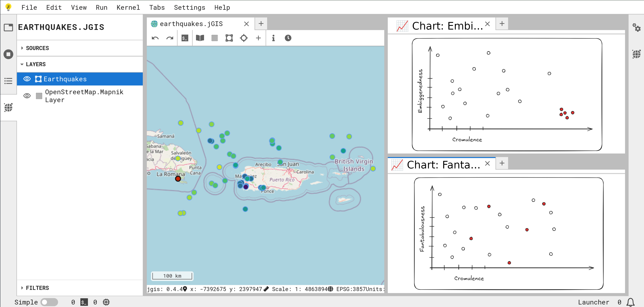Expand the Filters section

(37, 288)
